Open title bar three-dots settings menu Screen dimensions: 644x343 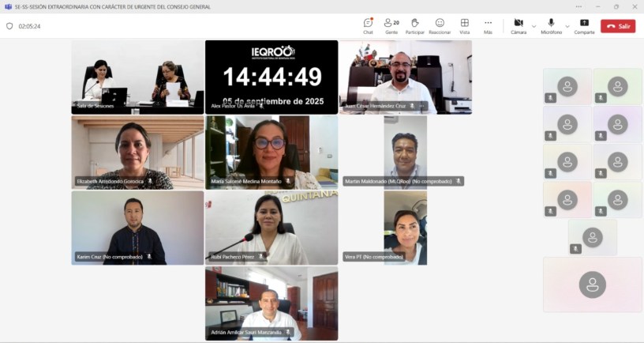[578, 6]
